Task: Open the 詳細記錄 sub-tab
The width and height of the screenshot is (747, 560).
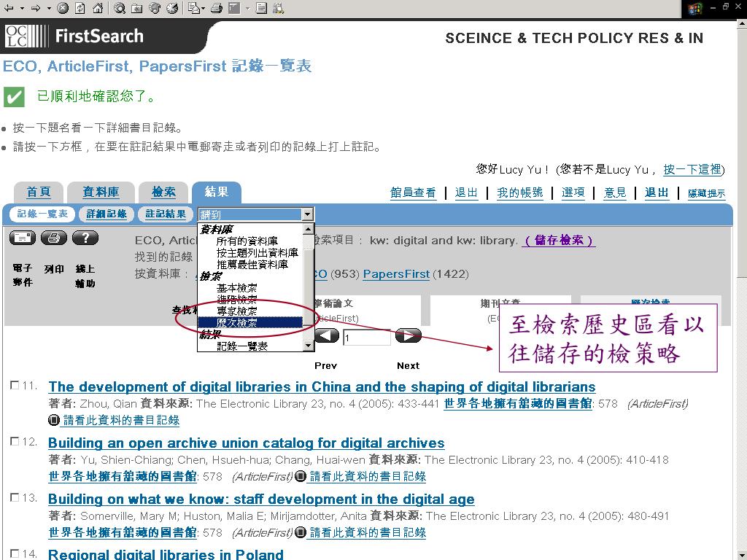Action: 107,214
